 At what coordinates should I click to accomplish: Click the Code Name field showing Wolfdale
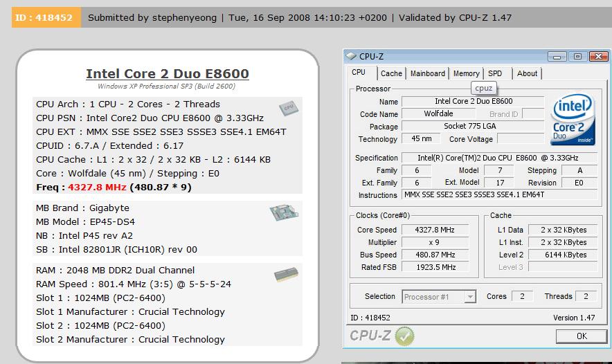point(438,114)
